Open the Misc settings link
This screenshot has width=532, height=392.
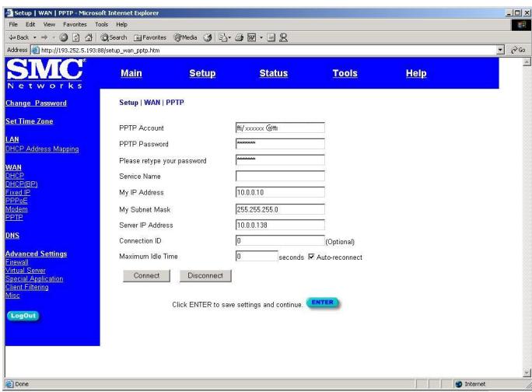[12, 296]
